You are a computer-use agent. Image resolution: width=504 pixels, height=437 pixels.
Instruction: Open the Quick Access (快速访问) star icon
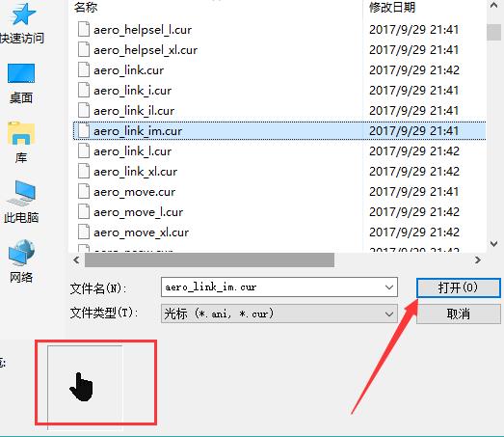click(x=22, y=14)
